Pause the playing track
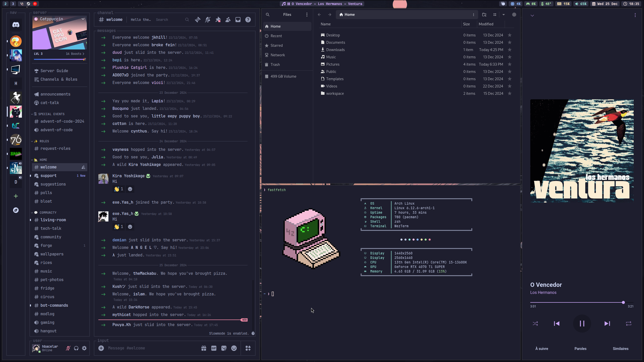Screen dimensions: 644x362 point(582,324)
